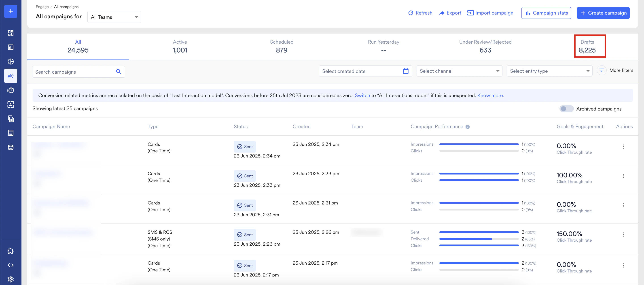Open the Select entry type dropdown
Screen dimensions: 644x285
coord(549,71)
